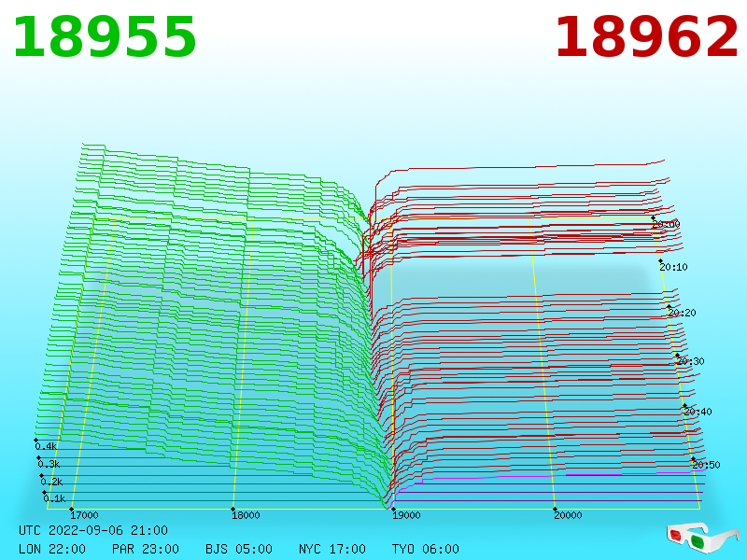The height and width of the screenshot is (560, 747).
Task: Click the 0.4k volume axis label
Action: pos(46,446)
